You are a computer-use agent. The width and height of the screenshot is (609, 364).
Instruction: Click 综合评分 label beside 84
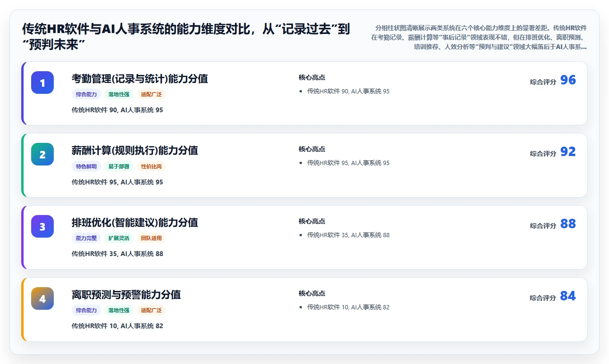coord(543,298)
